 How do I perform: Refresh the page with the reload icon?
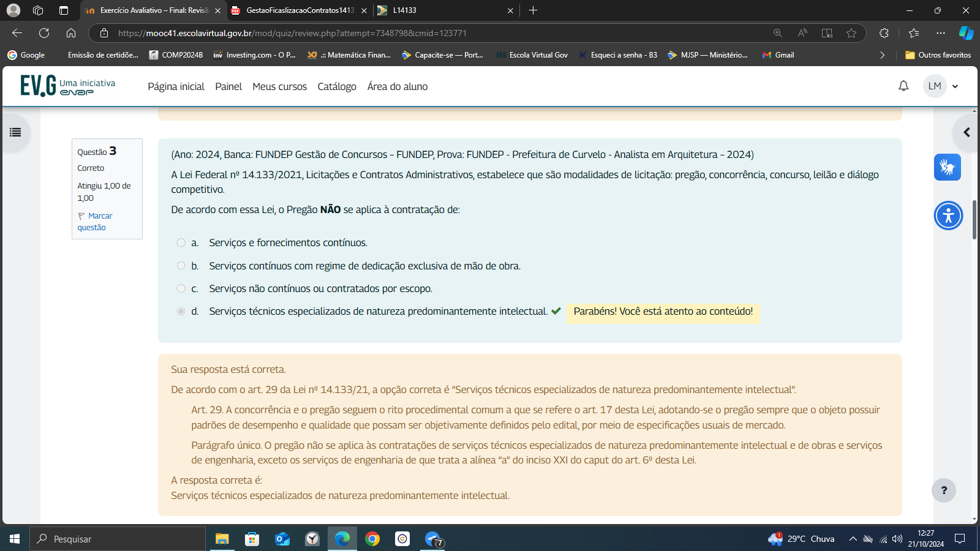click(44, 33)
